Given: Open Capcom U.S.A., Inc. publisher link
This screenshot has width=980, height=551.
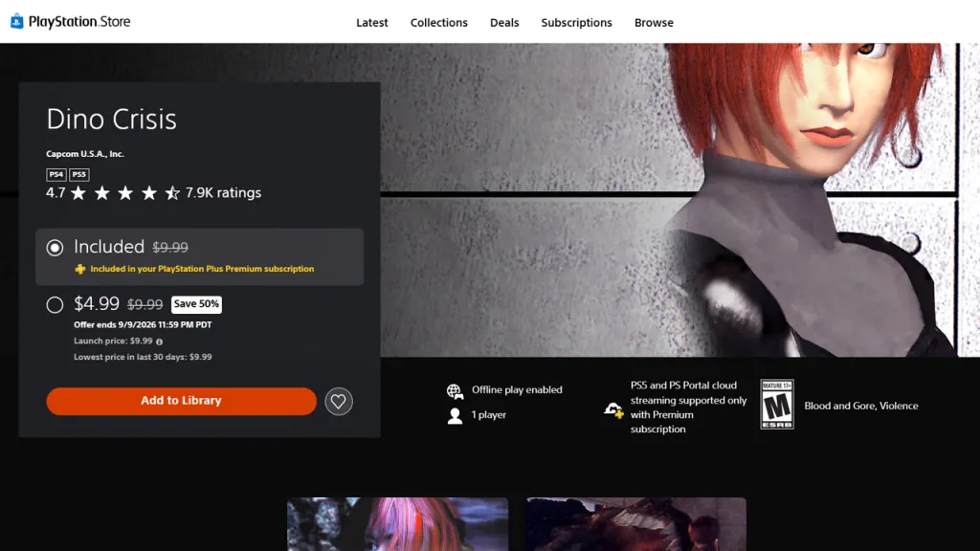Looking at the screenshot, I should [x=85, y=154].
